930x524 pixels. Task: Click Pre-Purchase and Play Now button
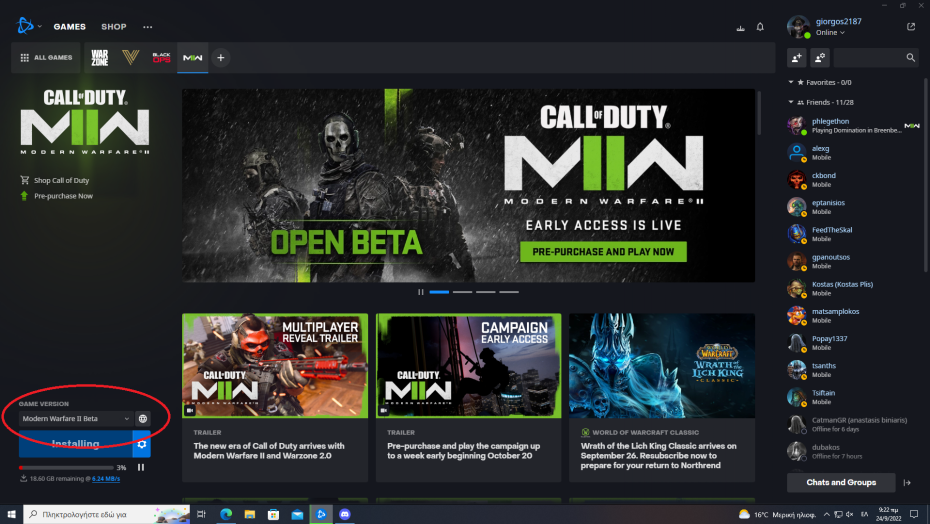click(603, 252)
